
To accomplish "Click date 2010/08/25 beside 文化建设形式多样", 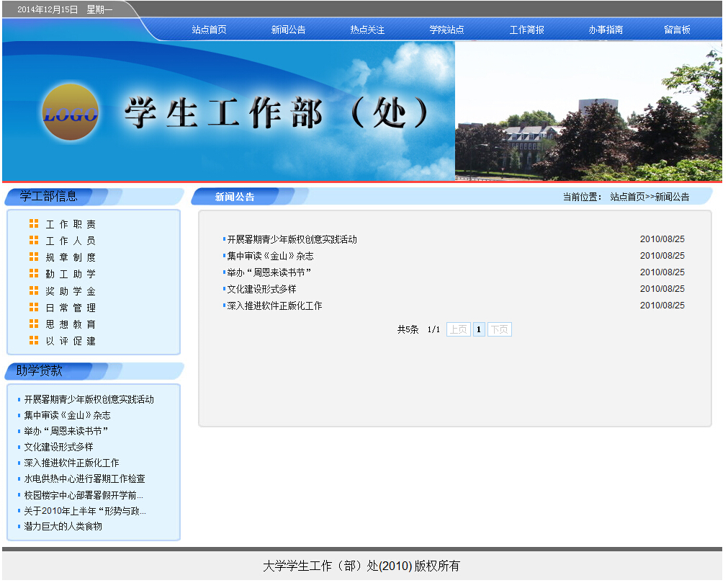I will click(662, 289).
